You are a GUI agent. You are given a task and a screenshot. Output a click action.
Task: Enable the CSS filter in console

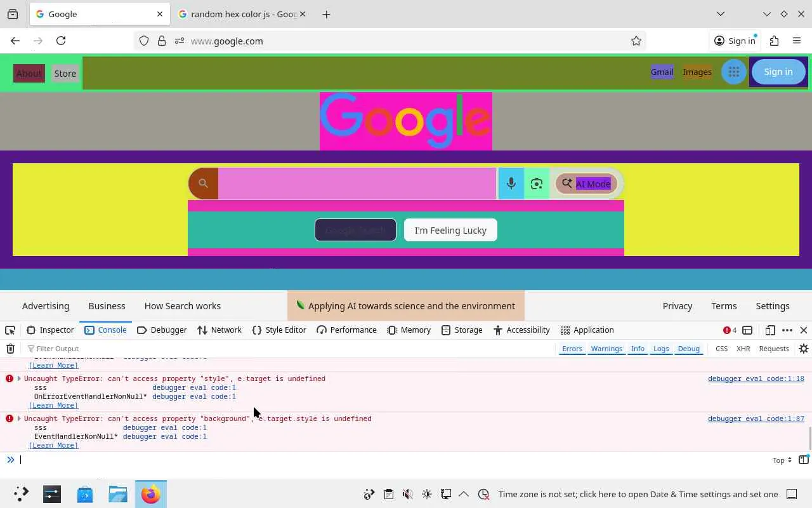pos(721,349)
